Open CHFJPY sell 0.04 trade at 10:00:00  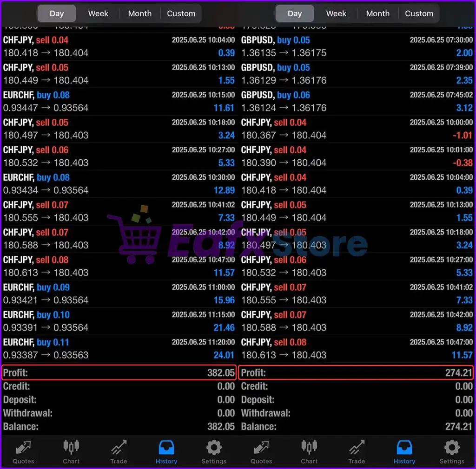click(357, 129)
